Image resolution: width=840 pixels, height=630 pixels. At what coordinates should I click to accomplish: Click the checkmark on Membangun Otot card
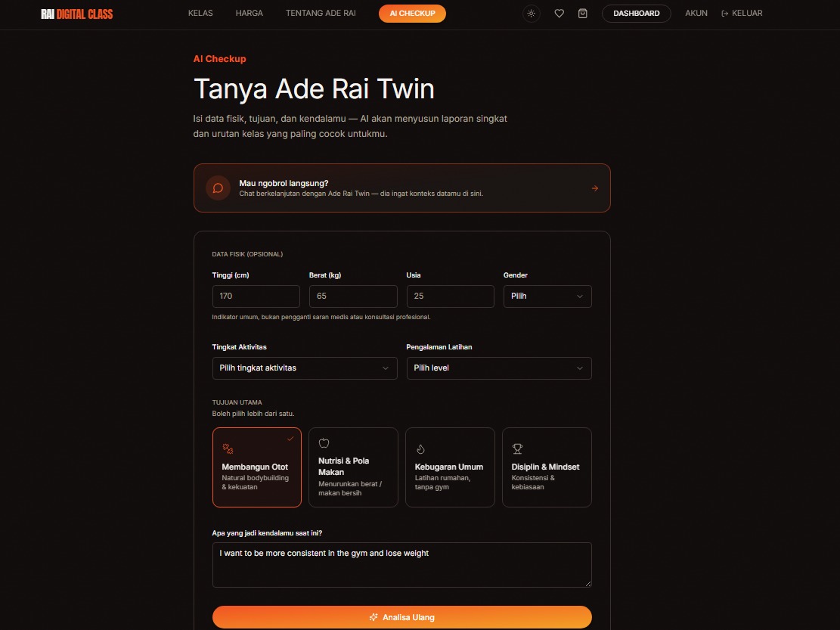290,439
